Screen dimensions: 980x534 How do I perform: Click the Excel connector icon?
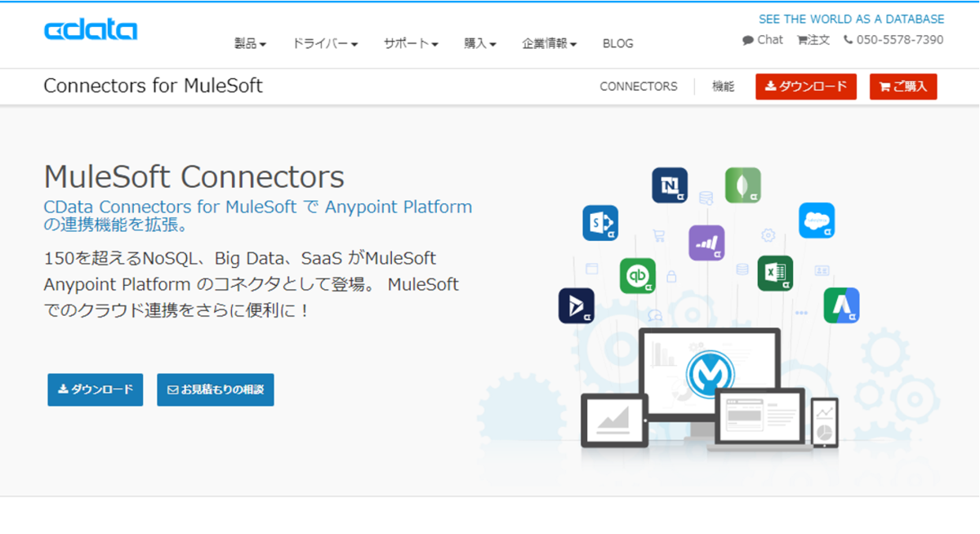point(775,273)
